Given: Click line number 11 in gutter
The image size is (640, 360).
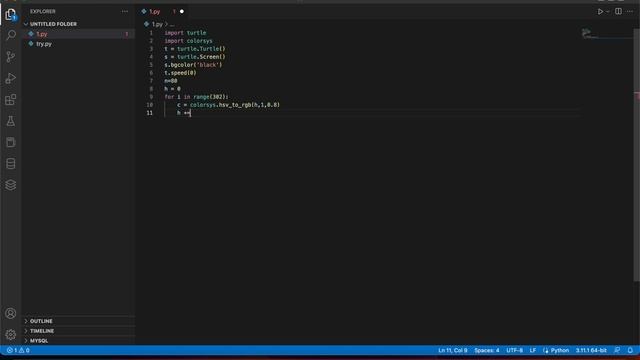Looking at the screenshot, I should pos(149,113).
